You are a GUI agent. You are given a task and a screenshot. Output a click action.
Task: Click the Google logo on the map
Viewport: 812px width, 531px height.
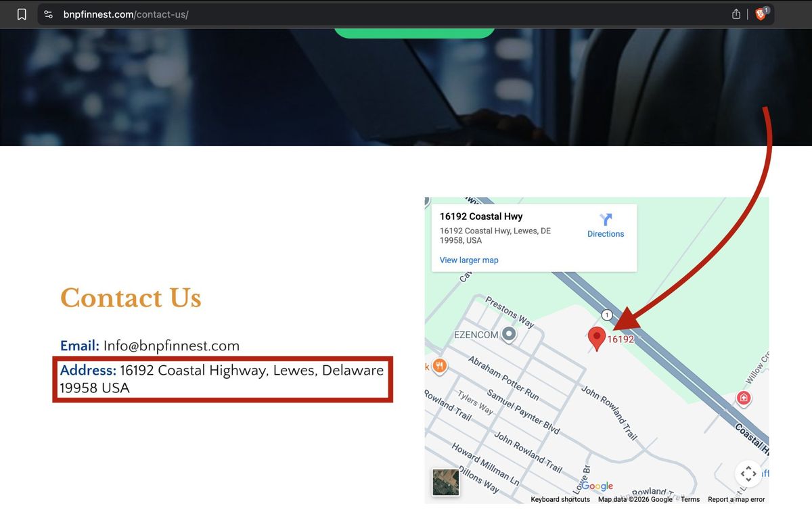597,486
